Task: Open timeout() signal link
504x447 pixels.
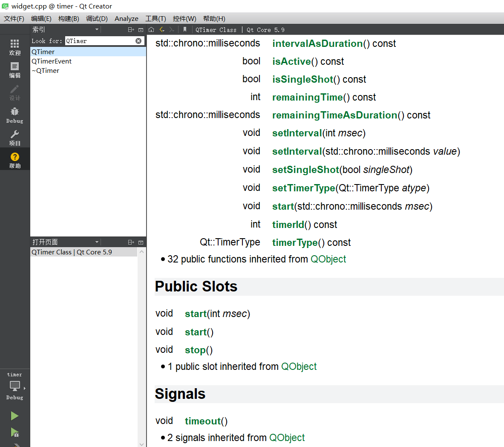Action: pos(203,421)
